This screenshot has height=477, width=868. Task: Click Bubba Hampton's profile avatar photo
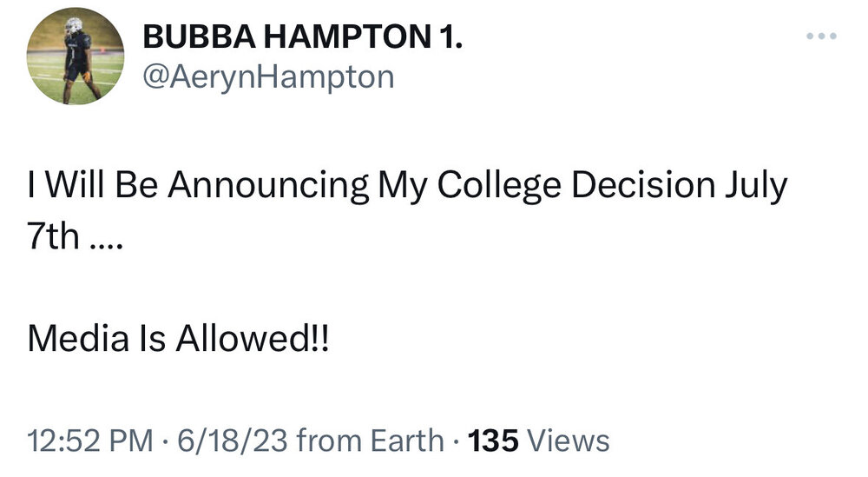pyautogui.click(x=75, y=58)
